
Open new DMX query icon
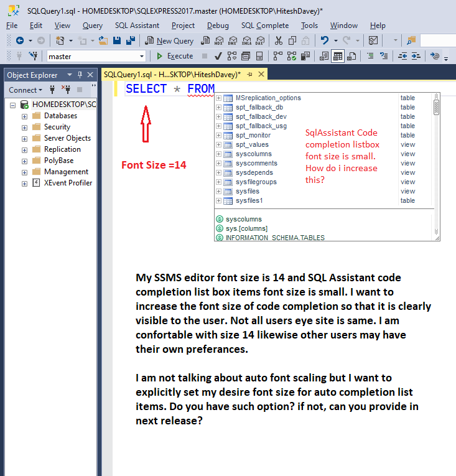coord(233,40)
